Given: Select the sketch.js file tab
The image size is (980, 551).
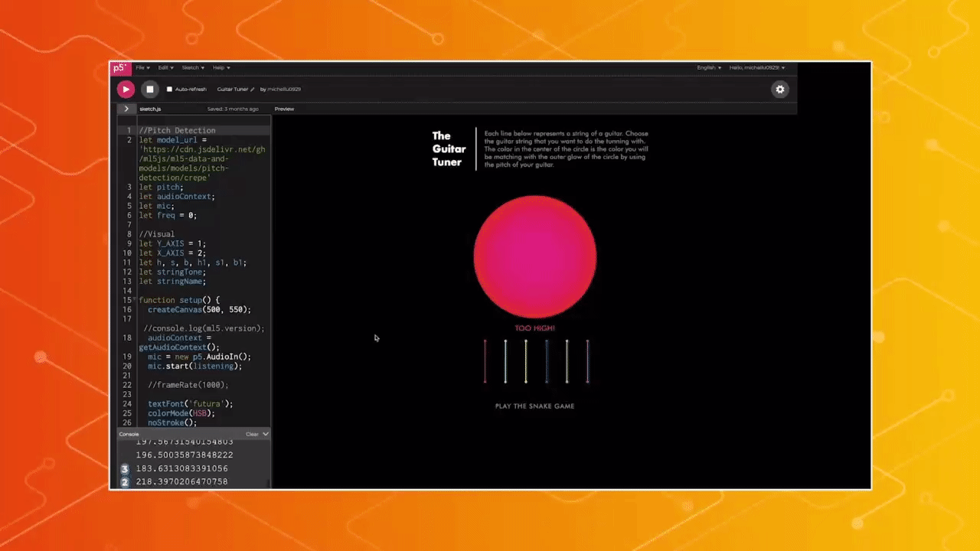Looking at the screenshot, I should point(150,109).
